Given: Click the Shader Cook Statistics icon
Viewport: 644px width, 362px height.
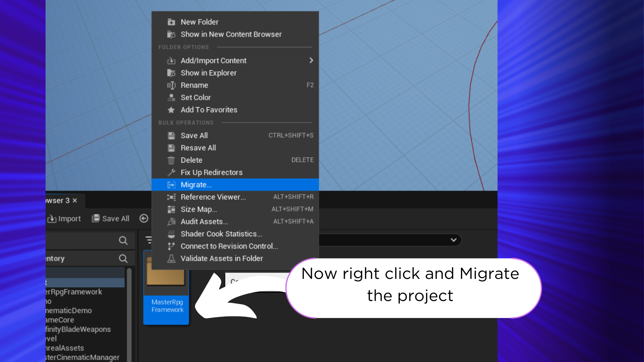Looking at the screenshot, I should 171,234.
